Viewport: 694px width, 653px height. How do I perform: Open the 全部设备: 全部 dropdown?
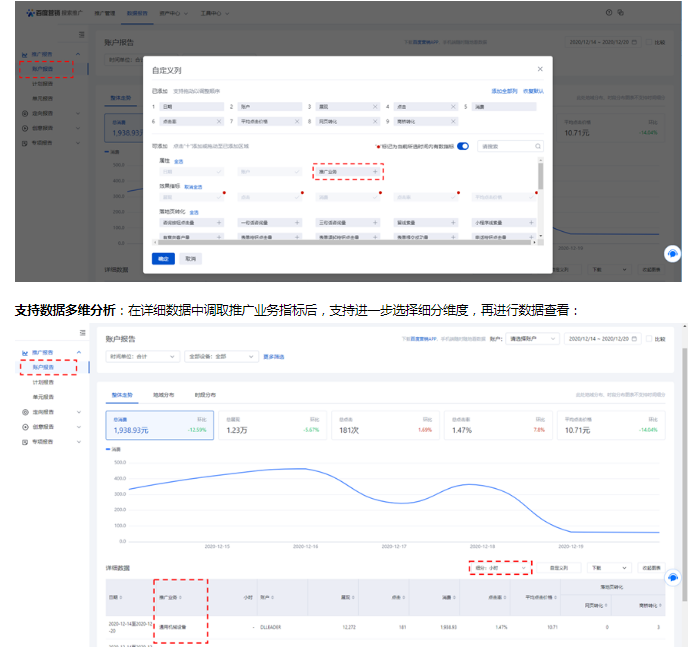[x=221, y=356]
